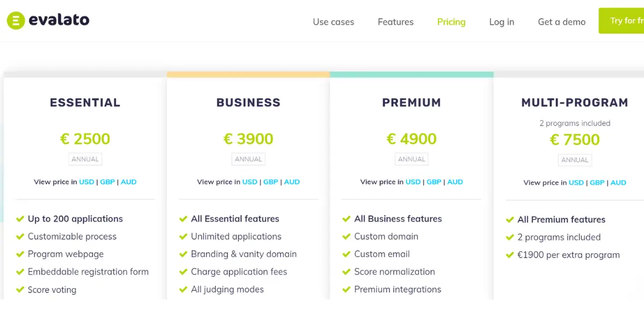Click checkmark icon next to Unlimited applications
This screenshot has height=322, width=644.
coord(183,237)
